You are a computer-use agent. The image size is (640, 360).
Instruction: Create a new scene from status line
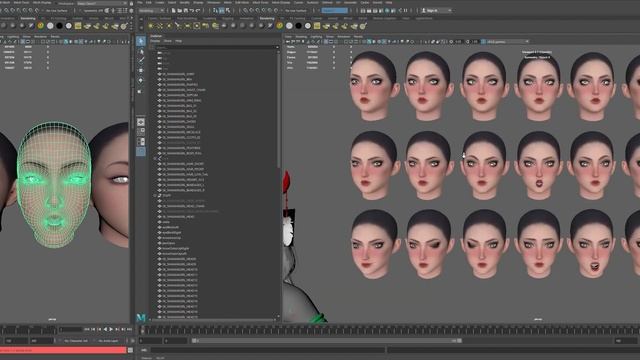(173, 11)
